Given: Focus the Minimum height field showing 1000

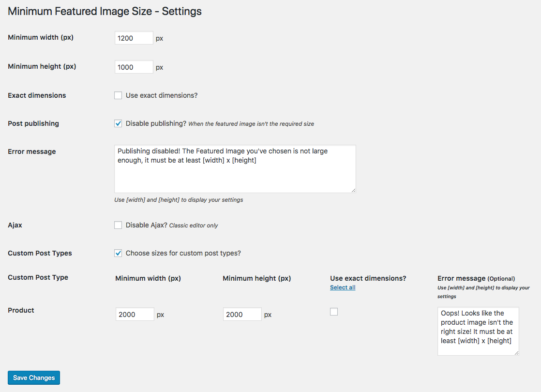Looking at the screenshot, I should pyautogui.click(x=134, y=67).
